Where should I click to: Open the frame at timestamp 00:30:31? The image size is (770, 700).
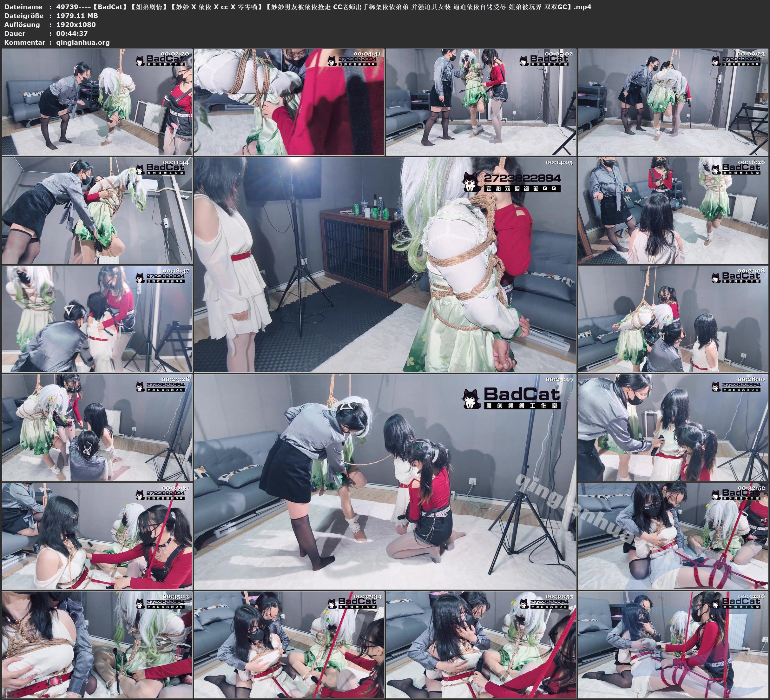point(97,536)
